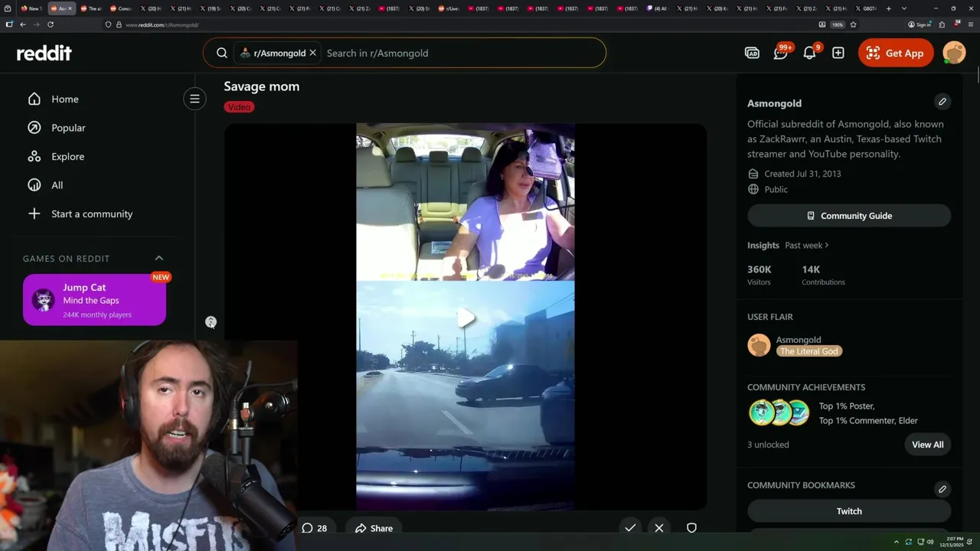Screen dimensions: 980x551
Task: Expand Insights Past week link
Action: [x=806, y=246]
